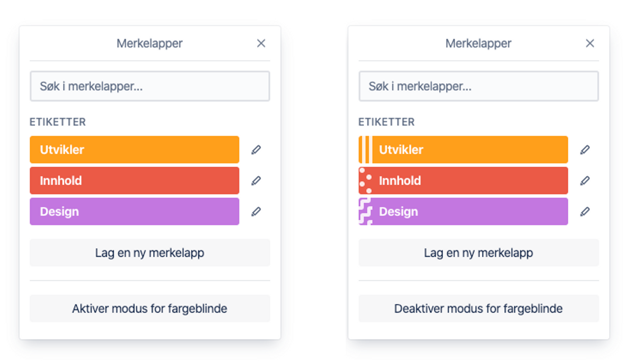635x364 pixels.
Task: Disable colorblind mode via Deaktiver modus for fargeblinde
Action: [479, 308]
